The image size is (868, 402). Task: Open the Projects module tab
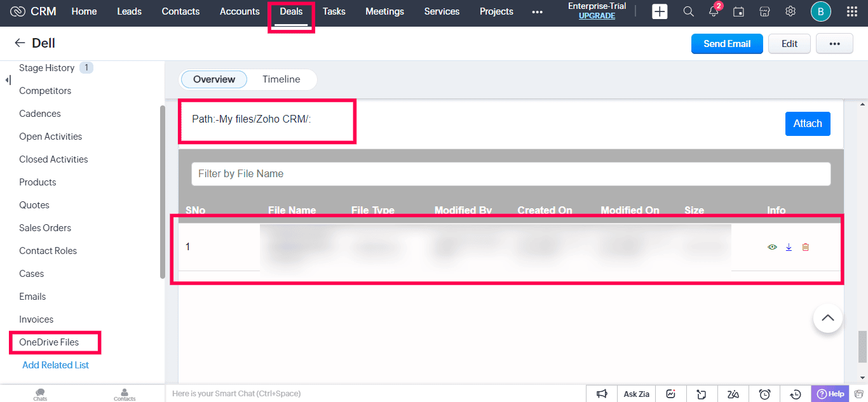[496, 11]
